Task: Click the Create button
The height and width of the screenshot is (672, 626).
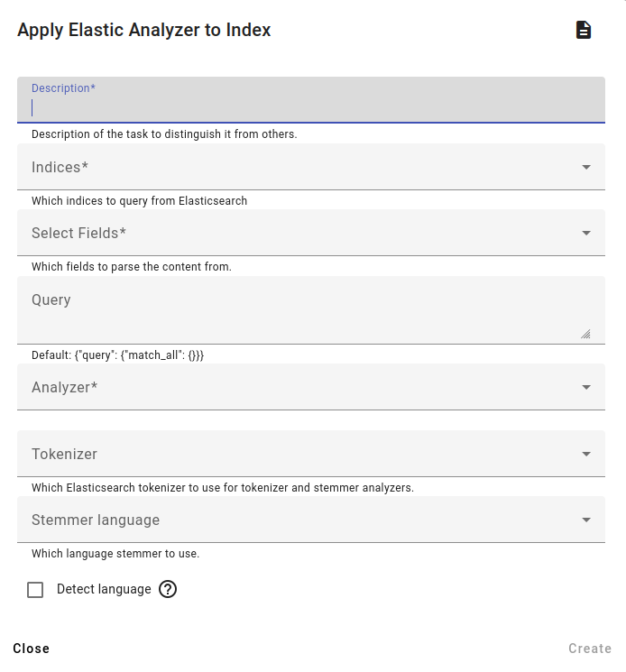Action: 590,649
